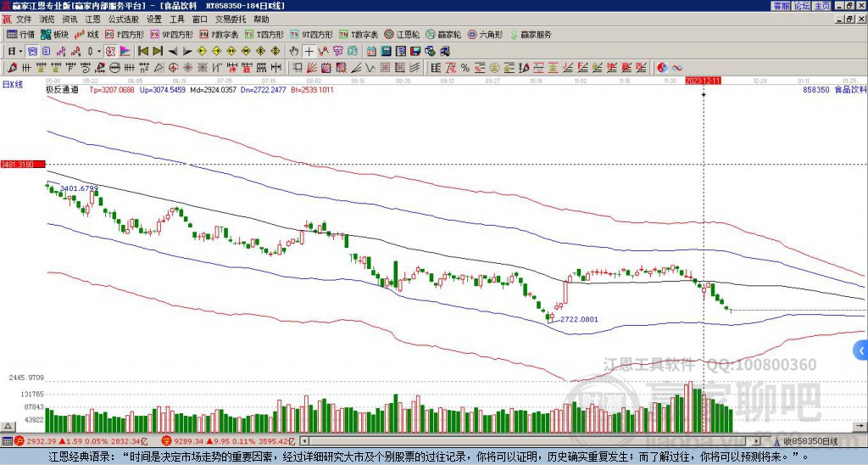868x465 pixels.
Task: Select the red pen drawing tool
Action: [12, 68]
